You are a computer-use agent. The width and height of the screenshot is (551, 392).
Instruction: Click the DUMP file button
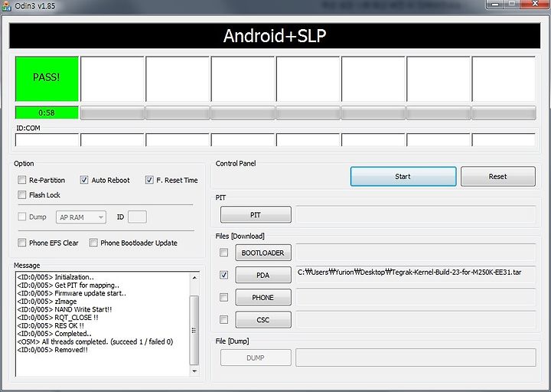click(256, 358)
